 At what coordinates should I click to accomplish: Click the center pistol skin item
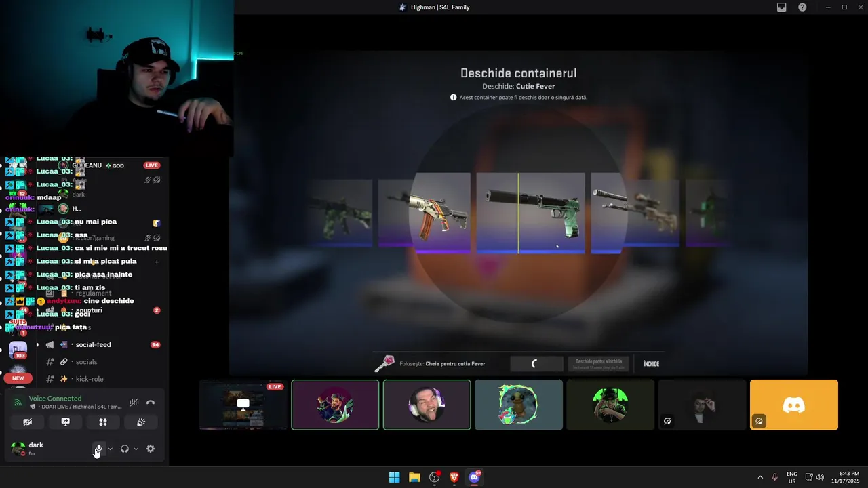[530, 212]
